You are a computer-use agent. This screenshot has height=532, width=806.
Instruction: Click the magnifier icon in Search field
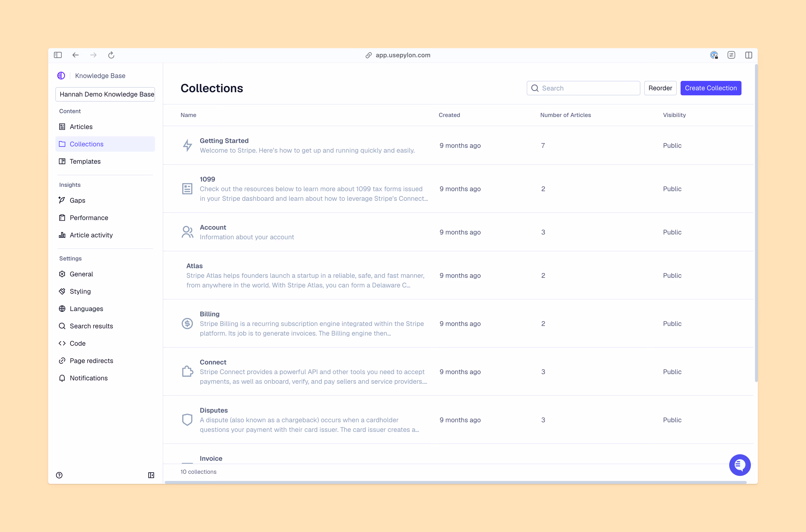(x=535, y=88)
